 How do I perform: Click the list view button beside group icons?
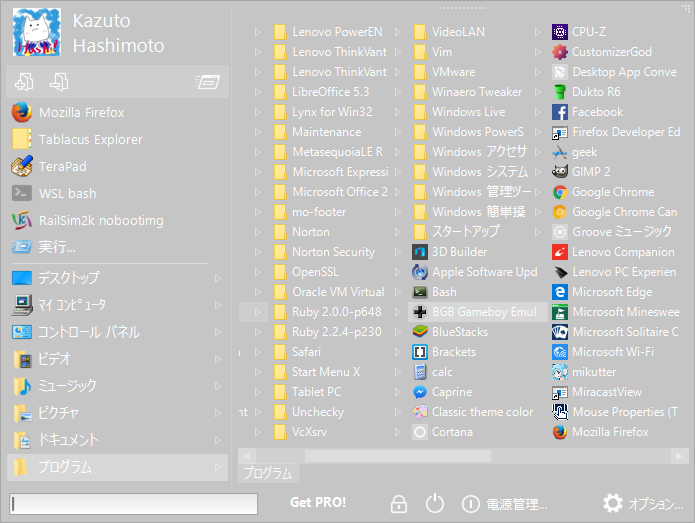coord(207,82)
